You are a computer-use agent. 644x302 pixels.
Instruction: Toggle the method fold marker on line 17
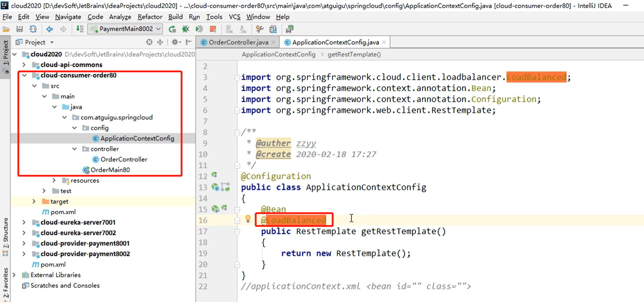point(237,231)
